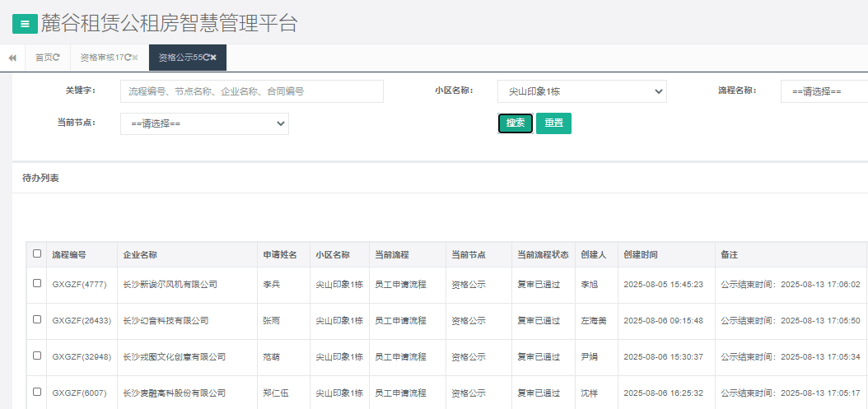Switch to the 资格审核17 tab
This screenshot has height=409, width=868.
pos(99,58)
